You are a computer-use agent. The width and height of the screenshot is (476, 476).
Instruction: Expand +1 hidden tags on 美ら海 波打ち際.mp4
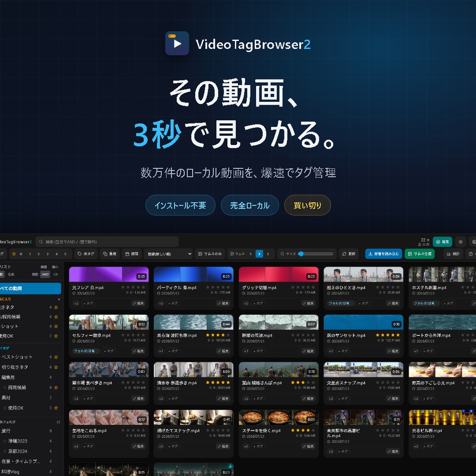pyautogui.click(x=161, y=351)
